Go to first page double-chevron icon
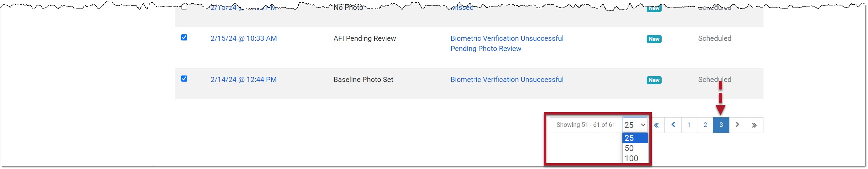Image resolution: width=868 pixels, height=169 pixels. point(656,125)
